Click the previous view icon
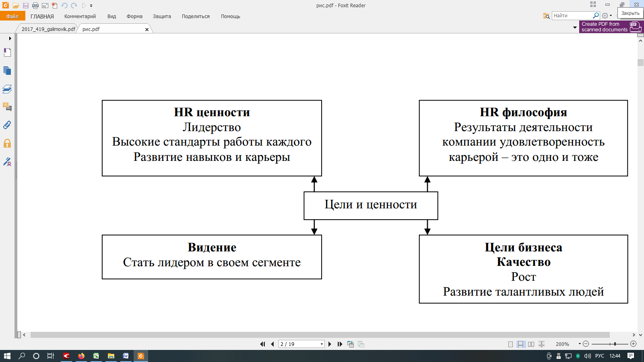This screenshot has width=644, height=362. (351, 344)
